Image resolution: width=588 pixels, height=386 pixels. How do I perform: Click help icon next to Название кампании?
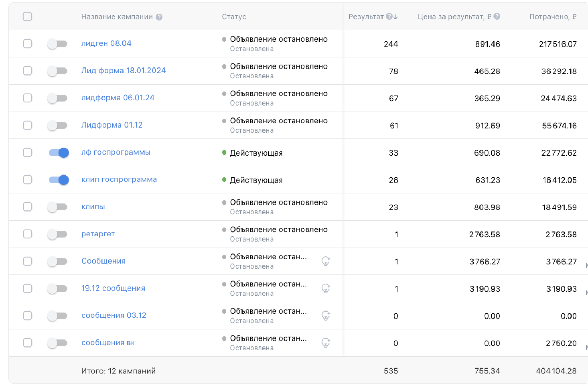159,17
